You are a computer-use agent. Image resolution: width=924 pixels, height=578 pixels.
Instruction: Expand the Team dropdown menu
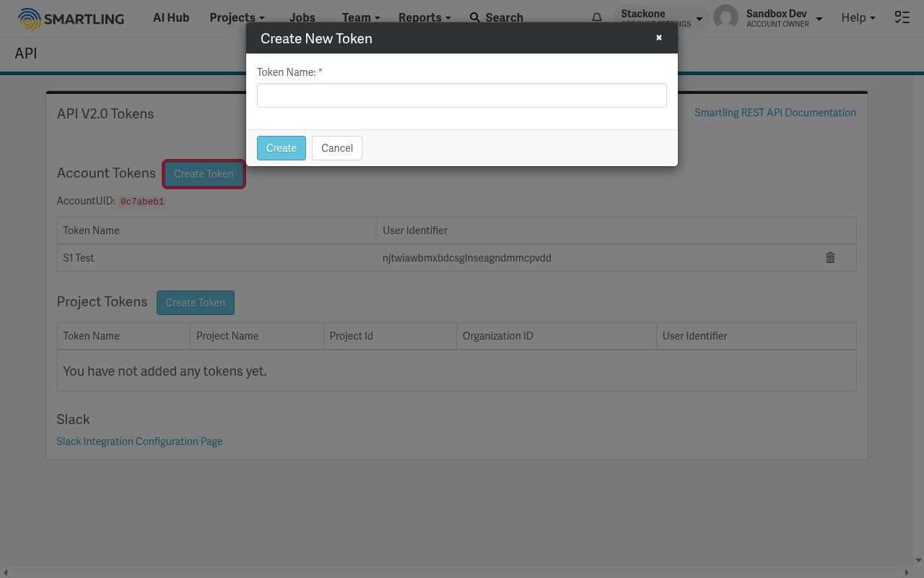(361, 17)
